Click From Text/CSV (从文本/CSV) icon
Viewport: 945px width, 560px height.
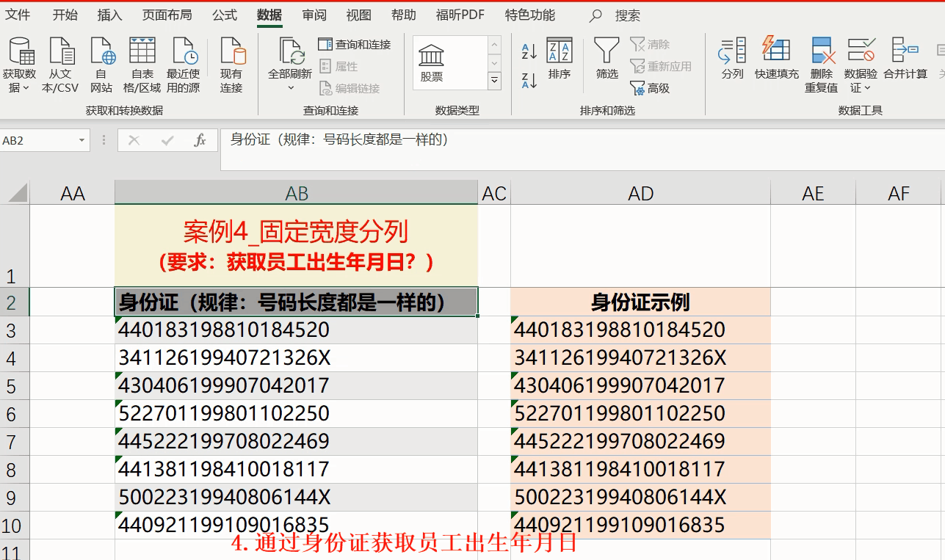(61, 51)
